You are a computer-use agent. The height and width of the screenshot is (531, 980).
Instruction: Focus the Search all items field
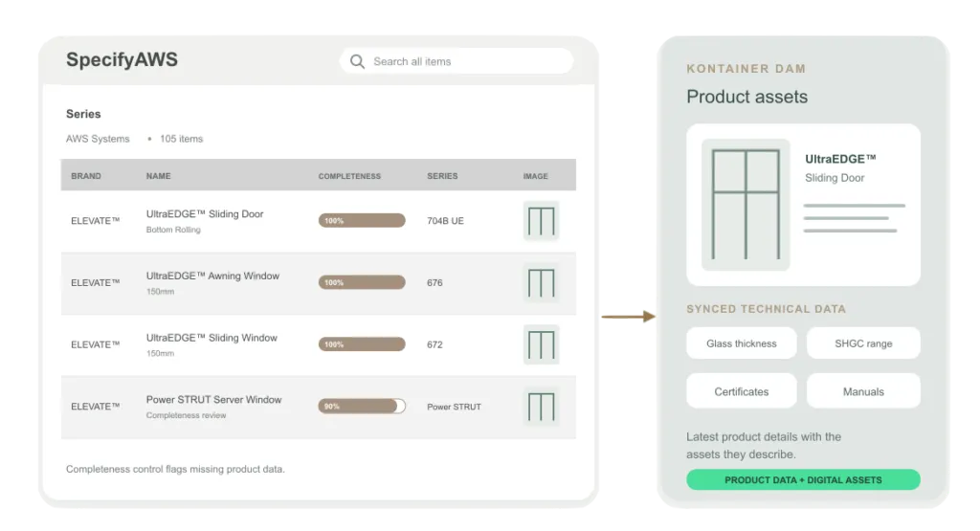click(x=457, y=61)
